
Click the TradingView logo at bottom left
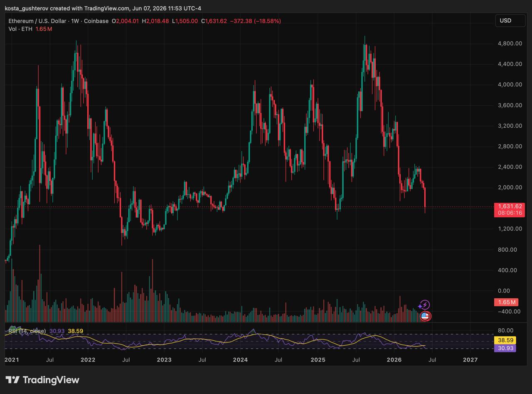click(x=42, y=380)
